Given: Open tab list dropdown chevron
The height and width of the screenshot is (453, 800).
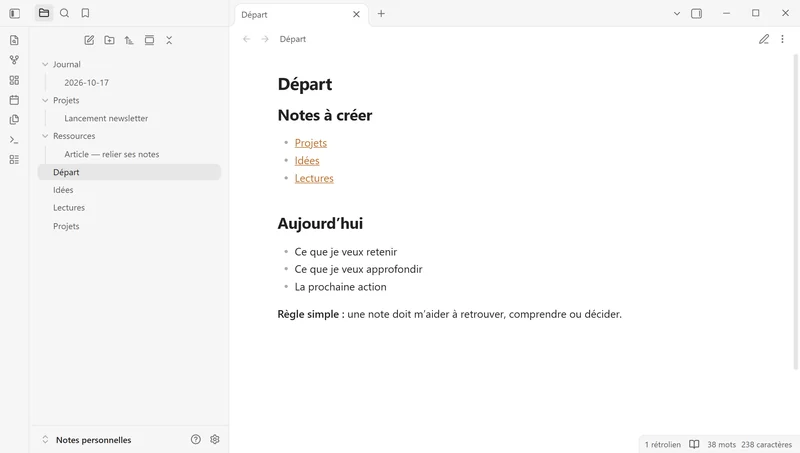Looking at the screenshot, I should tap(677, 14).
